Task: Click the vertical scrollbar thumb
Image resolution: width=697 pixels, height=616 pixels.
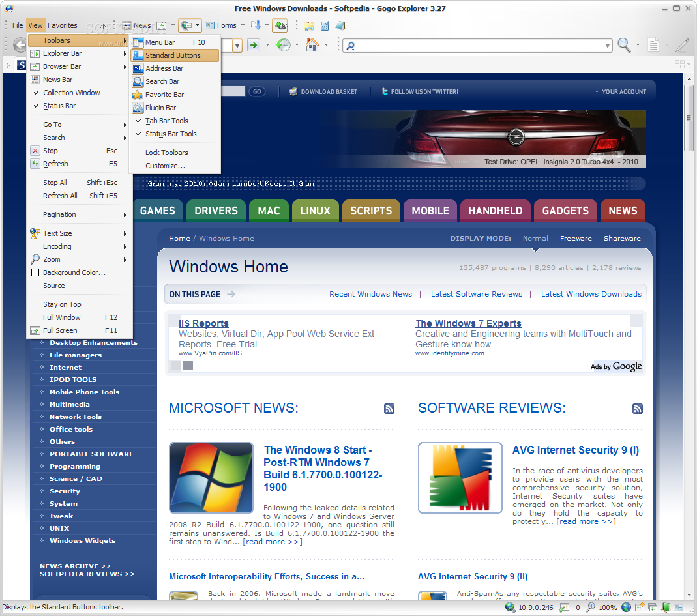Action: (689, 118)
